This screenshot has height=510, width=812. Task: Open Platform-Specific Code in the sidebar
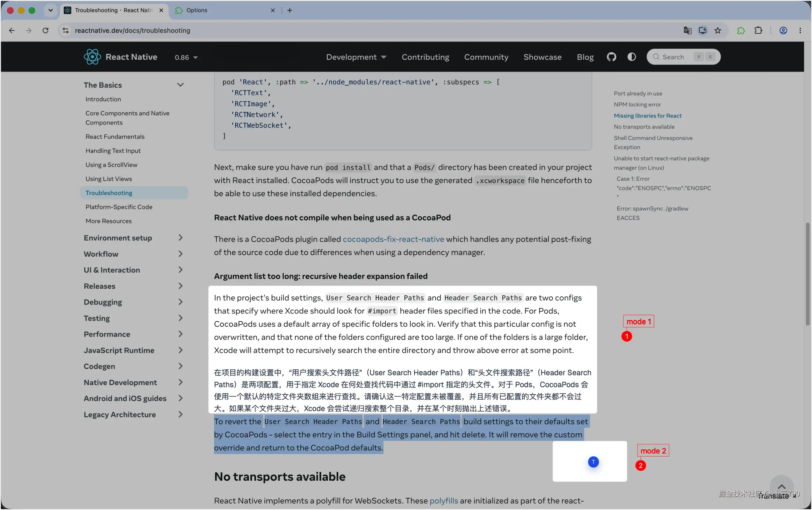(119, 207)
